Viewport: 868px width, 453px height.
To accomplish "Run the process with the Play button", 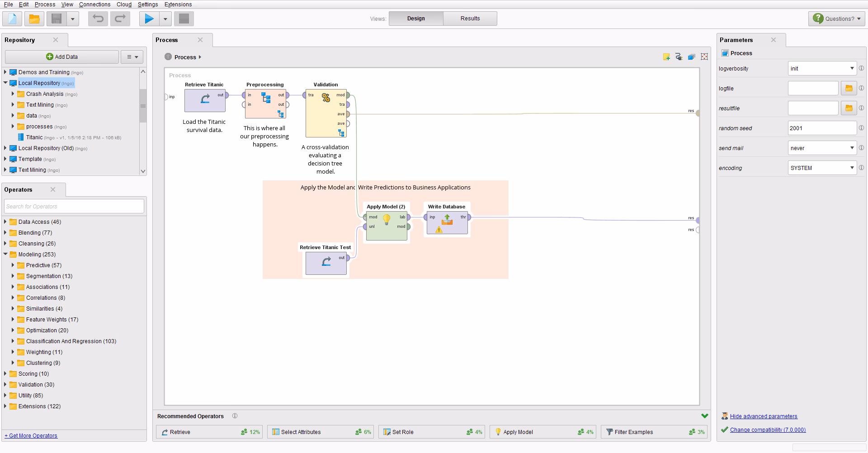I will (149, 19).
